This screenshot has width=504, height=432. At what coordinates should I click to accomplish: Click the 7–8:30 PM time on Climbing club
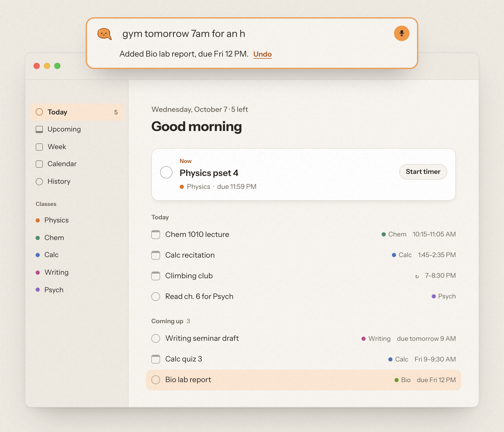(x=440, y=276)
